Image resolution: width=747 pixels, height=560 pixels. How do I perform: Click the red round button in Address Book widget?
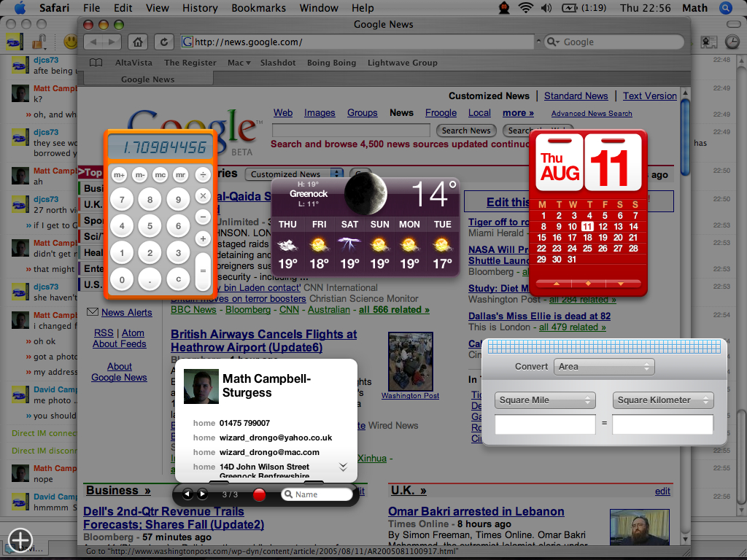click(259, 495)
